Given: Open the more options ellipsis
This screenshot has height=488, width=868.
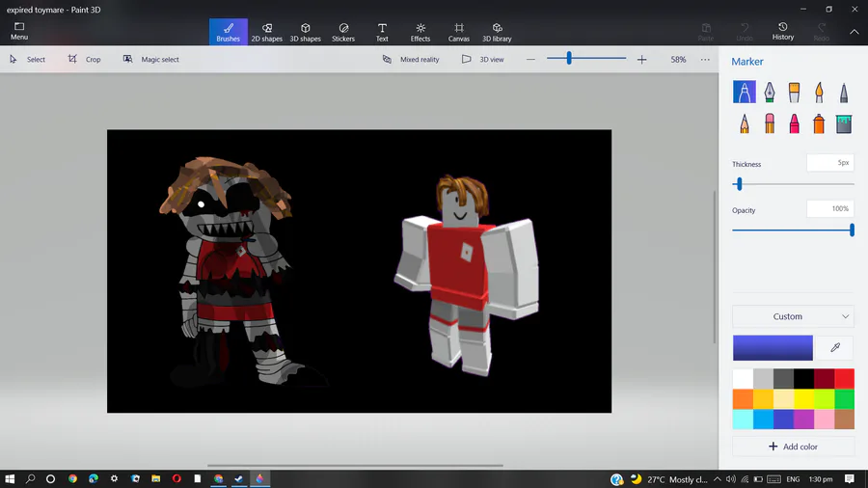Looking at the screenshot, I should [x=705, y=59].
